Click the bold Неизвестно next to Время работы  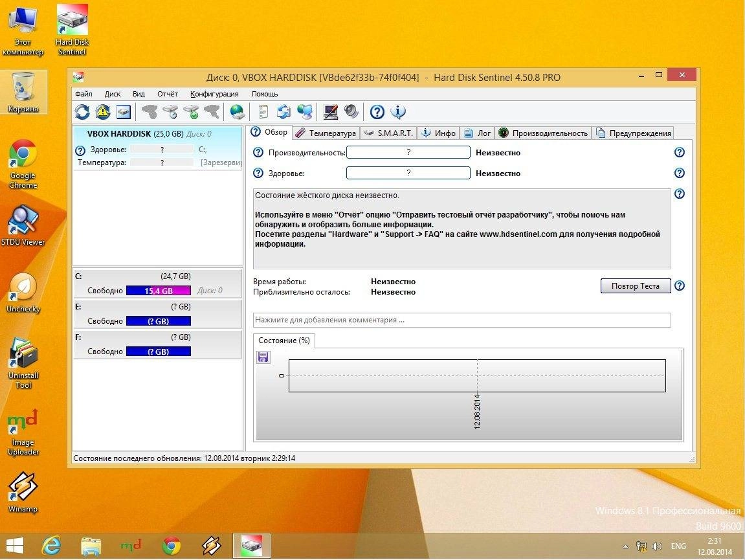[393, 282]
